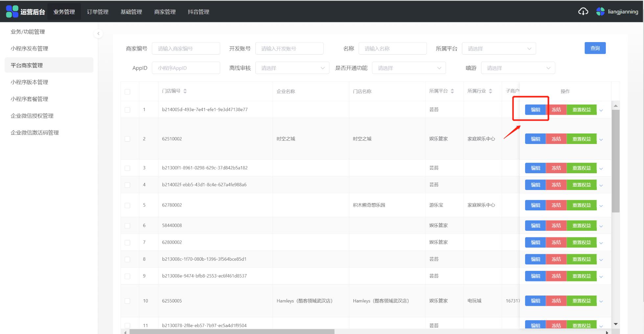Expand more actions arrow for row 1
Screen dimensions: 644x334
pos(601,110)
